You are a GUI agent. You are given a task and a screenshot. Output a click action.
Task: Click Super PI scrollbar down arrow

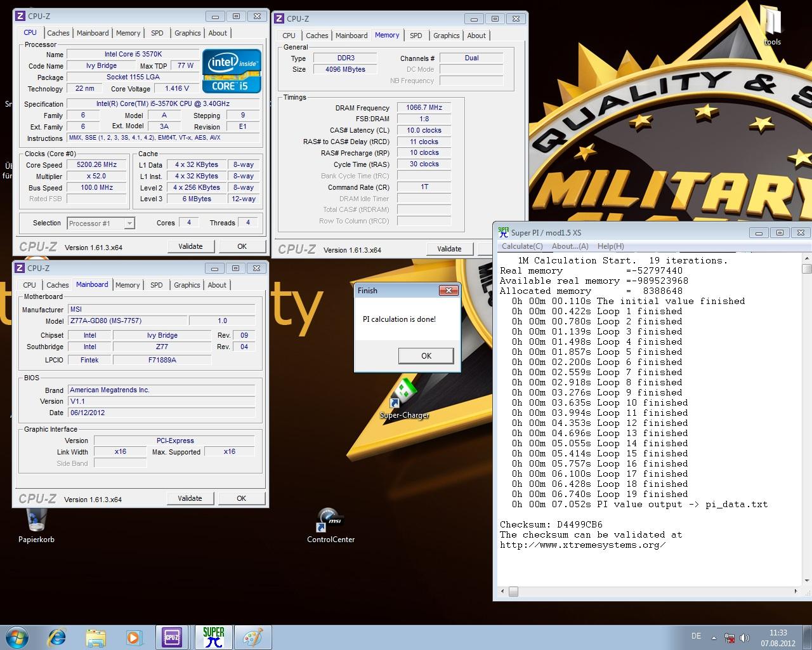(806, 580)
